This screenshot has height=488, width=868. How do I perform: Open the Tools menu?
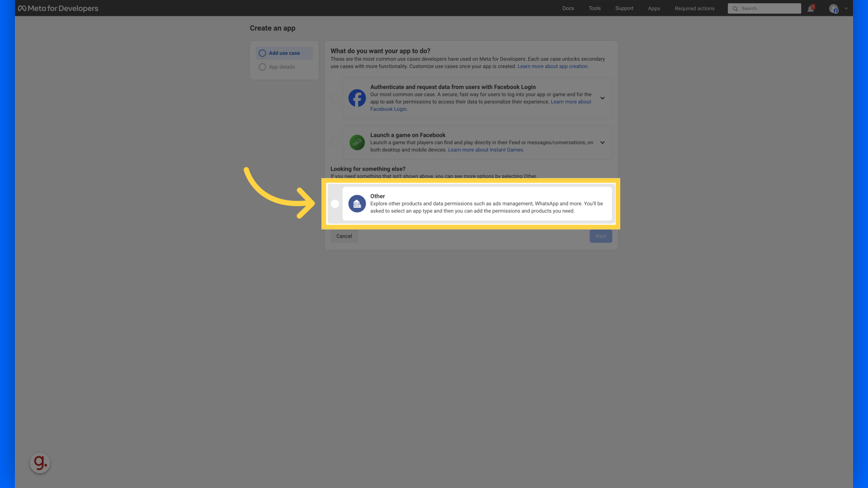pos(594,9)
